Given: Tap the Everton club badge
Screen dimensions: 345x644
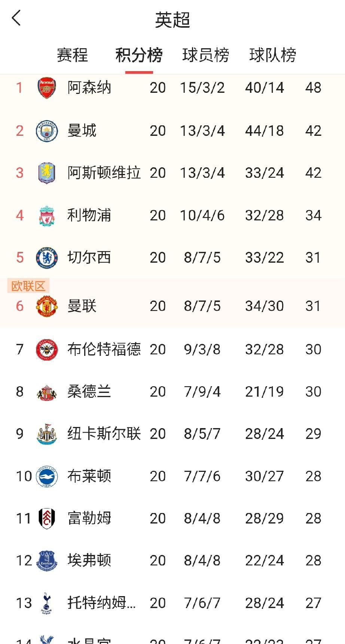Looking at the screenshot, I should (x=47, y=561).
